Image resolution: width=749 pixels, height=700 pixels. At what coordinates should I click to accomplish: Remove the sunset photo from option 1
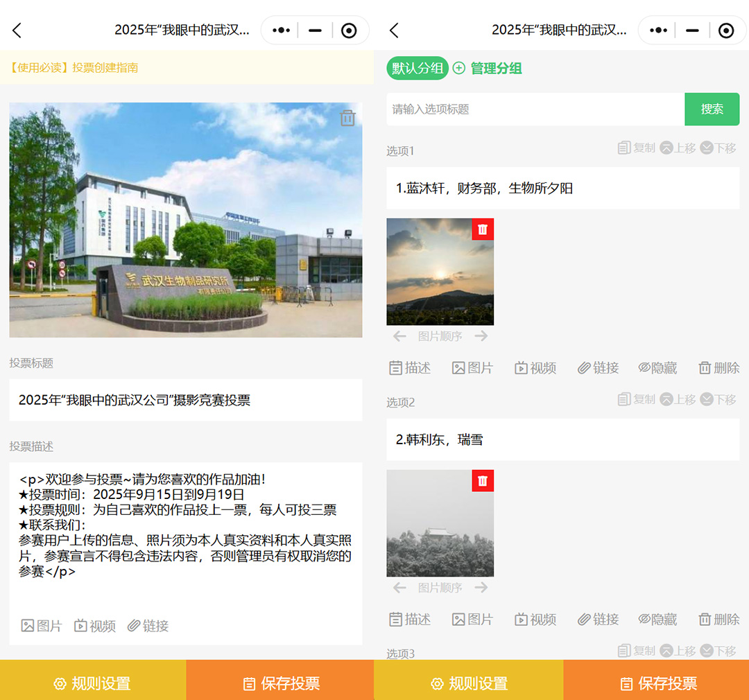point(483,229)
